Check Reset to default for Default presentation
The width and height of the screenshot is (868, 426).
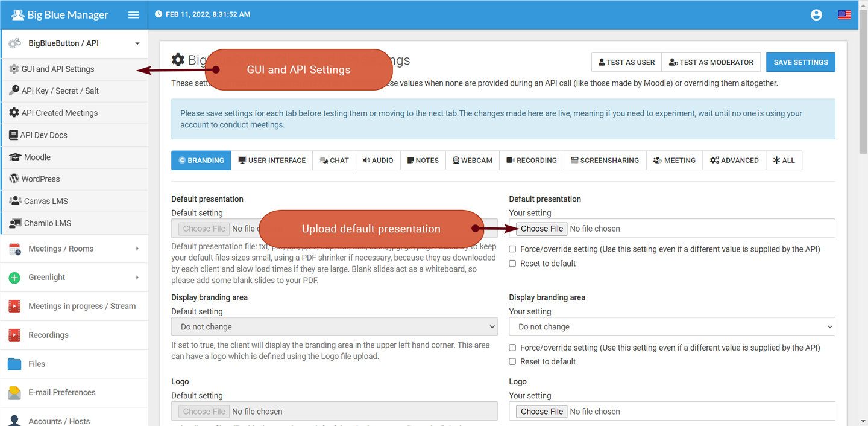pos(512,264)
